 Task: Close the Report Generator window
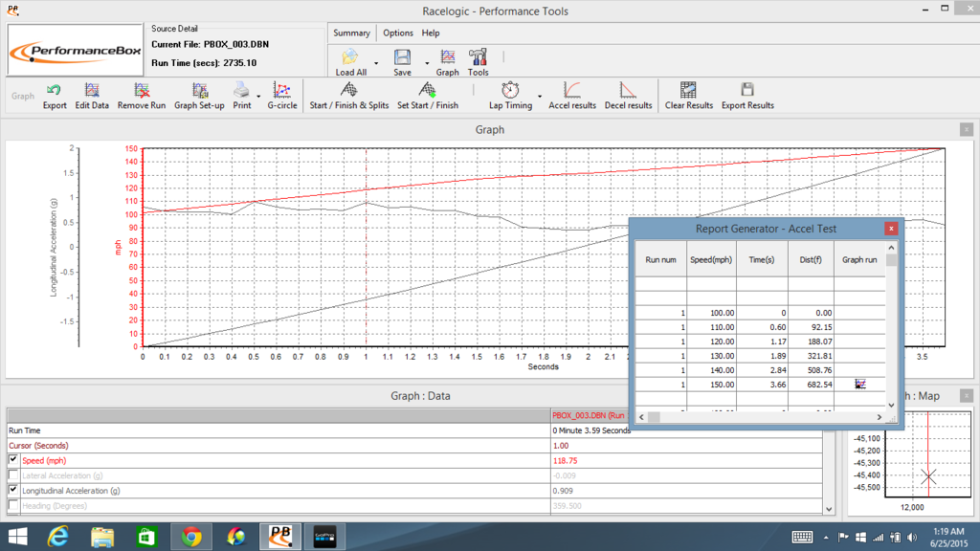point(891,229)
